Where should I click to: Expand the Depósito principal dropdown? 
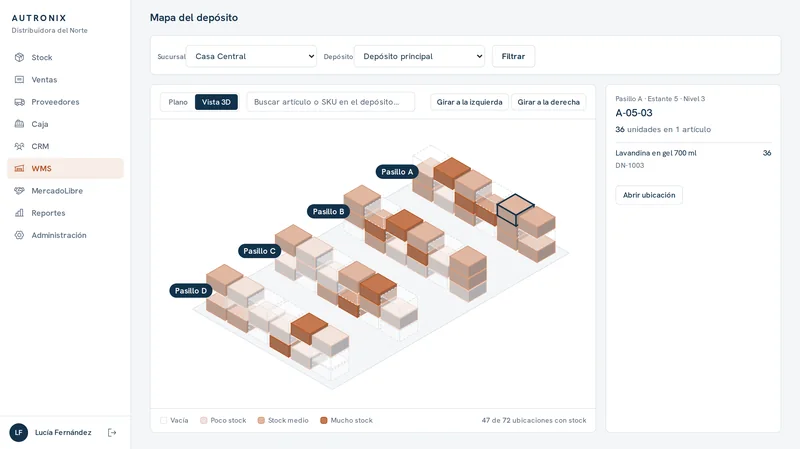419,56
